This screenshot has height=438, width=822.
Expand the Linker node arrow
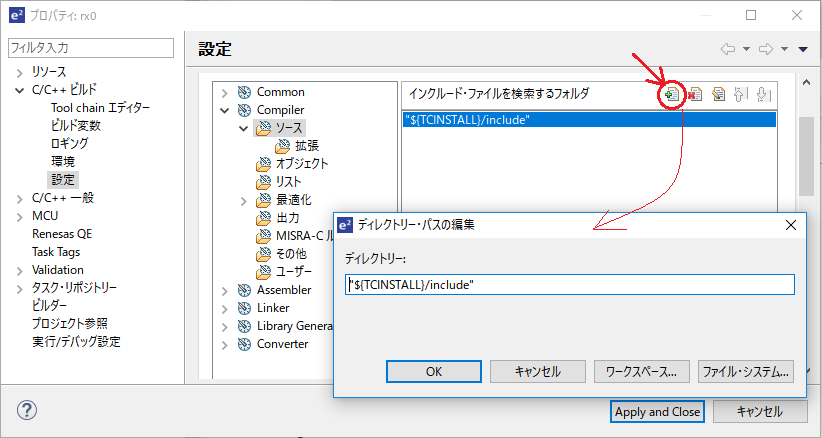[x=224, y=309]
